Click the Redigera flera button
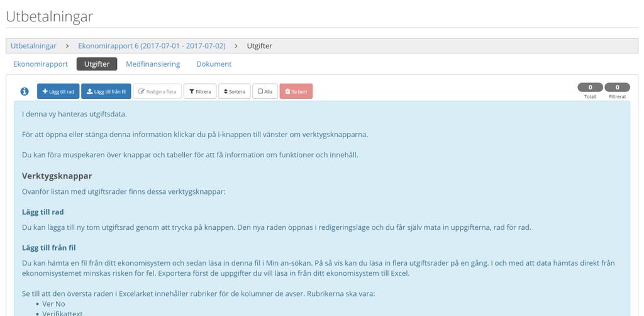Image resolution: width=644 pixels, height=316 pixels. (x=157, y=91)
